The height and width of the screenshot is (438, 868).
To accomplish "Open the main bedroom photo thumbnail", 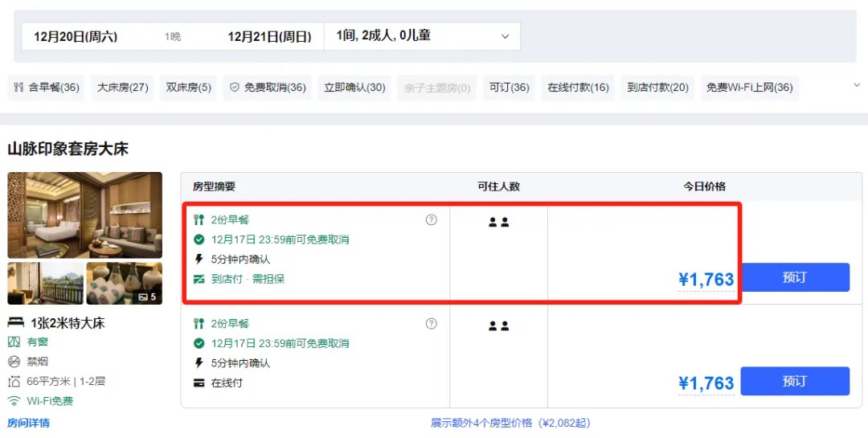I will pyautogui.click(x=84, y=215).
